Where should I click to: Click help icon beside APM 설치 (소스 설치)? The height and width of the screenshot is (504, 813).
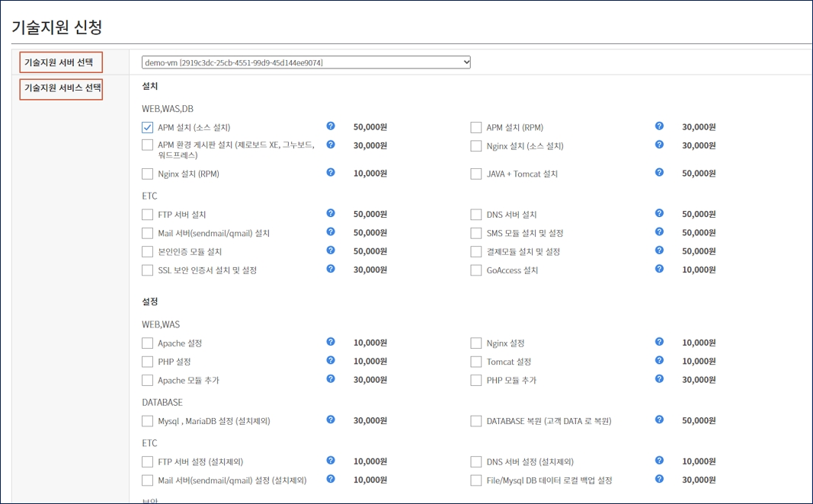[x=331, y=126]
